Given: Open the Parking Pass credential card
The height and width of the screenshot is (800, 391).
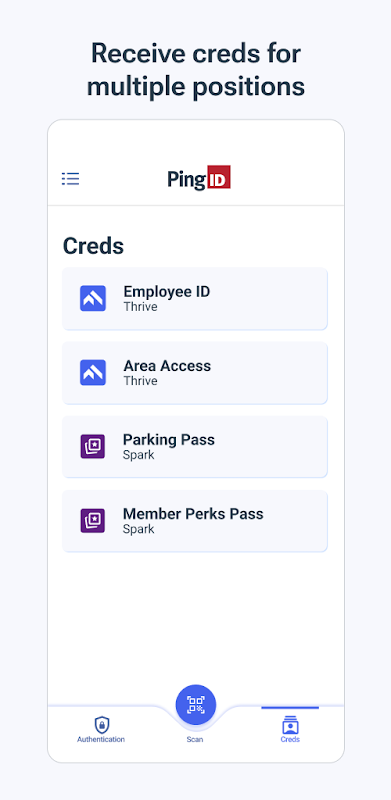Looking at the screenshot, I should (195, 447).
